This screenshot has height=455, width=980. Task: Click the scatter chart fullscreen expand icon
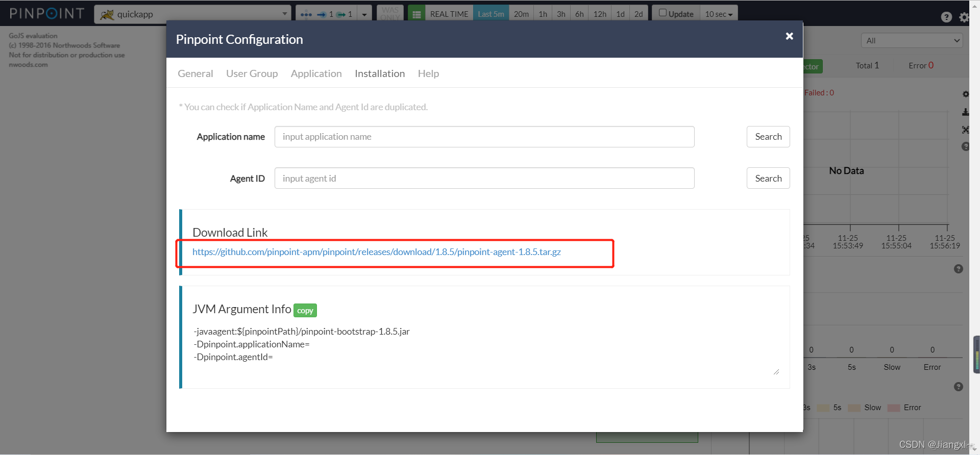(x=965, y=130)
